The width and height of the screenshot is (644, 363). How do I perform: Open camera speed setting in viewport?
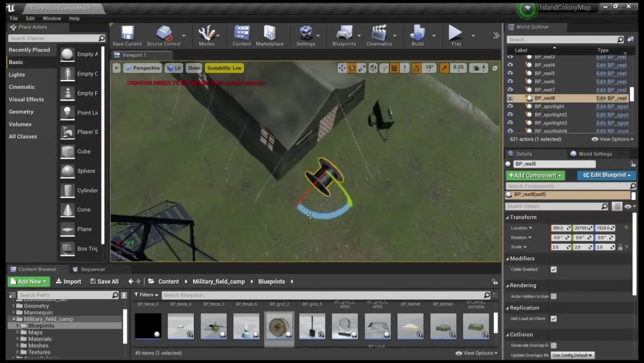[479, 68]
